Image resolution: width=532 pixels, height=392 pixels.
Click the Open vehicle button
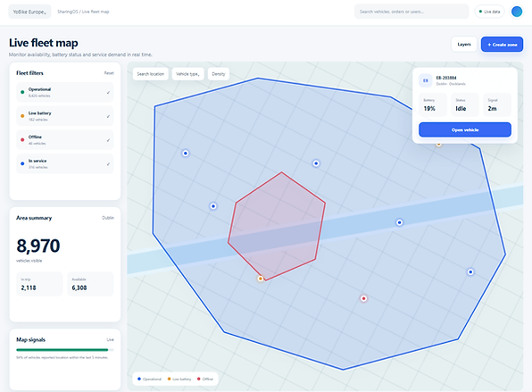(465, 130)
